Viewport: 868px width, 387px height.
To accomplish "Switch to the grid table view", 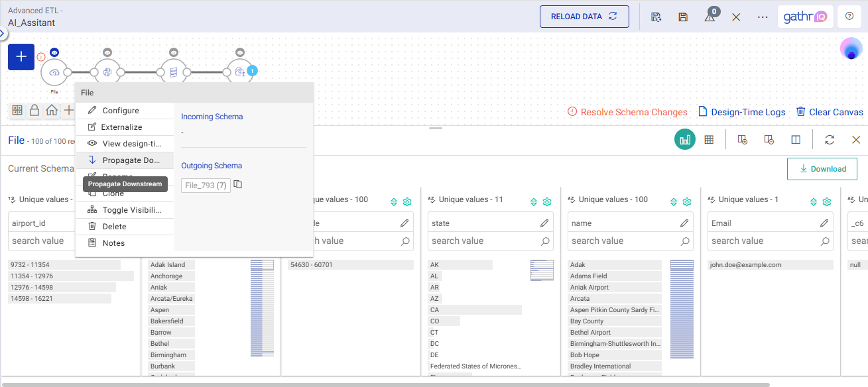I will coord(709,140).
